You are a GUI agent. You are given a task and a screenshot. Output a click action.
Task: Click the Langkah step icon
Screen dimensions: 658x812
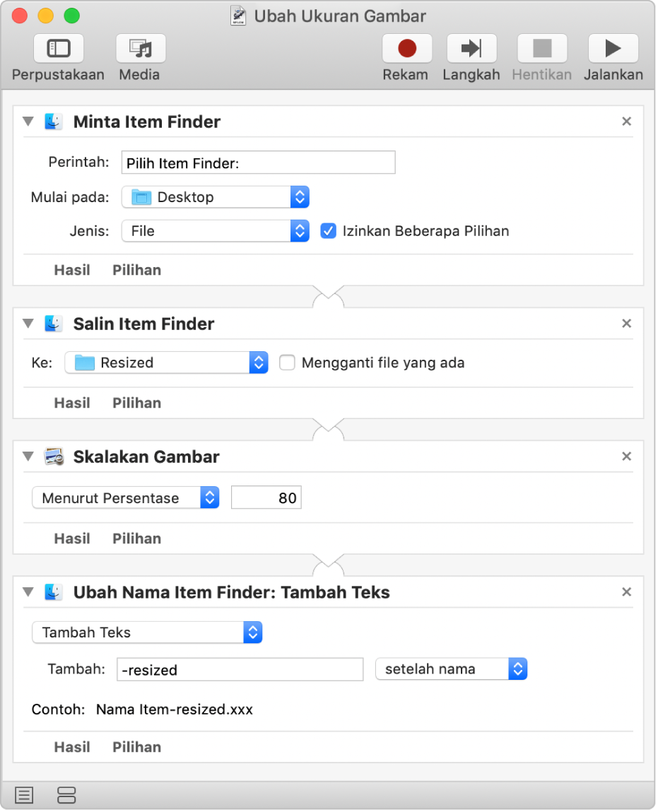[471, 49]
